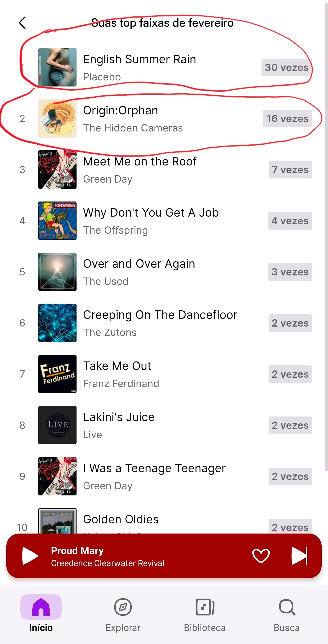
Task: Tap the Golden Oldies track title
Action: point(121,519)
